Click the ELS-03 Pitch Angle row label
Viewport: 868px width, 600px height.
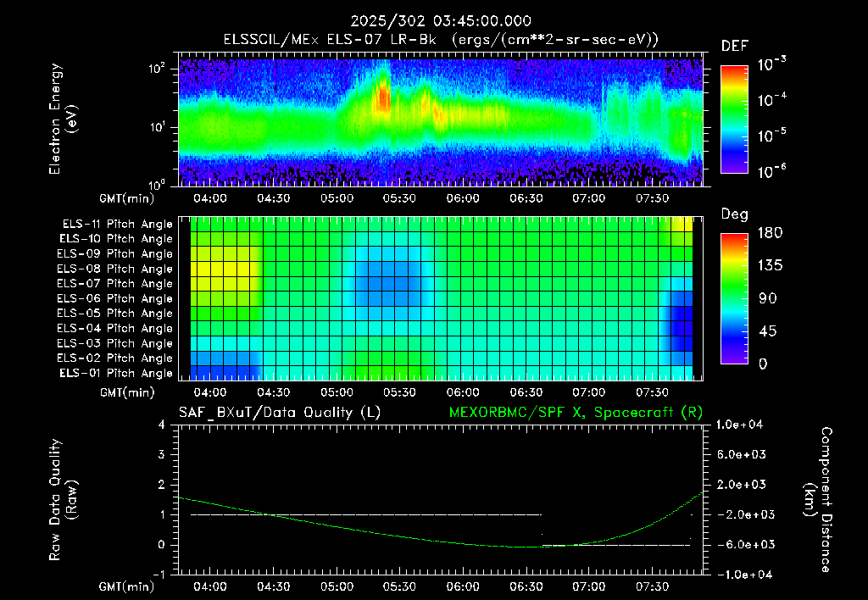pyautogui.click(x=115, y=343)
